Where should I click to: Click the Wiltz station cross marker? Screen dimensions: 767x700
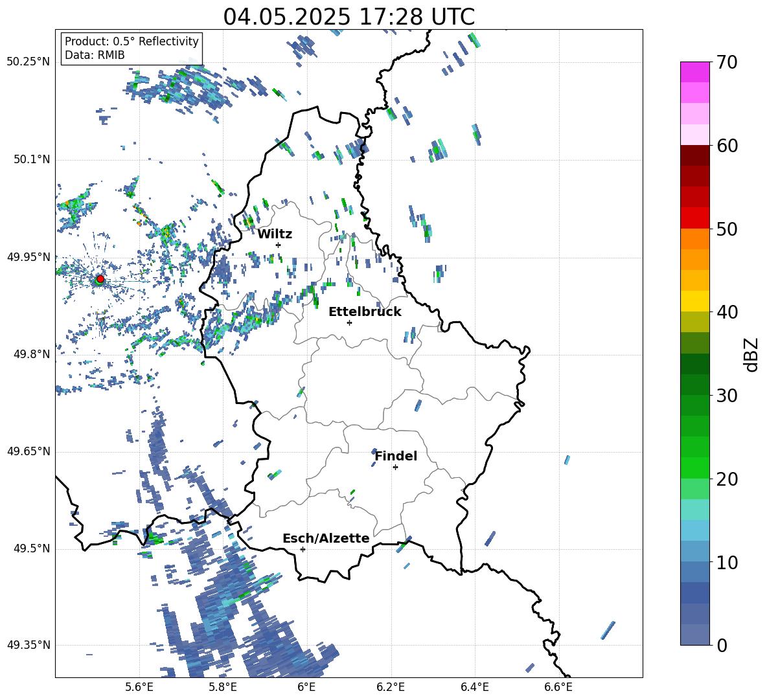pos(279,245)
